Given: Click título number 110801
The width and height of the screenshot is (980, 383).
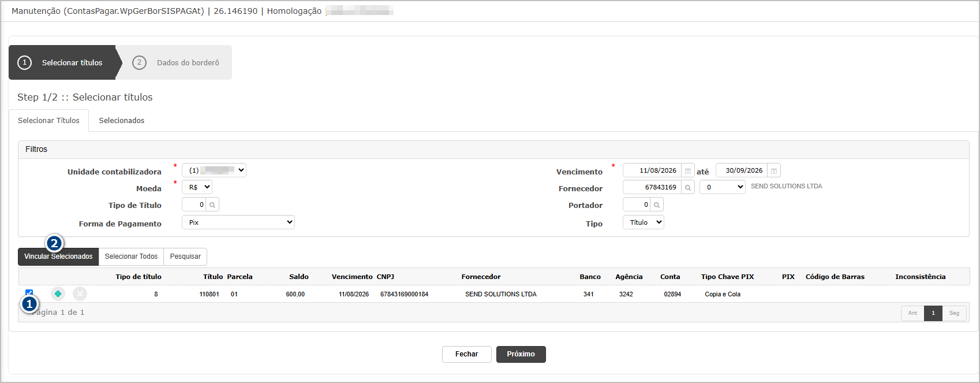Looking at the screenshot, I should click(209, 294).
